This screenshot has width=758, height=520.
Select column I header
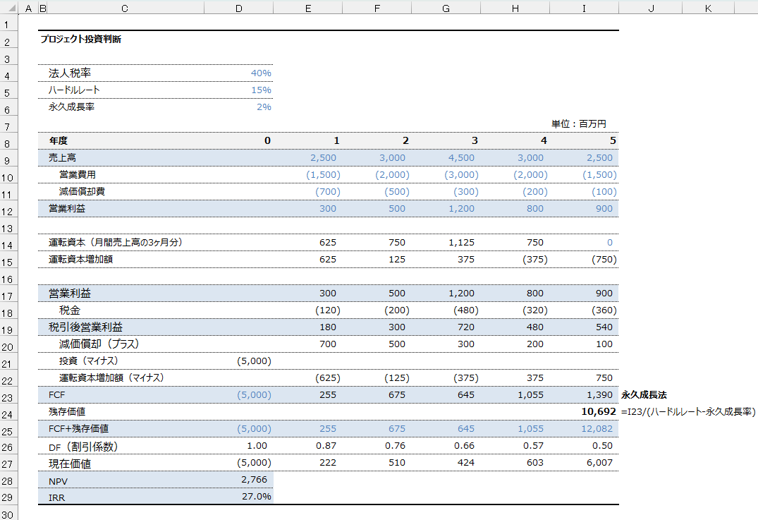(584, 9)
